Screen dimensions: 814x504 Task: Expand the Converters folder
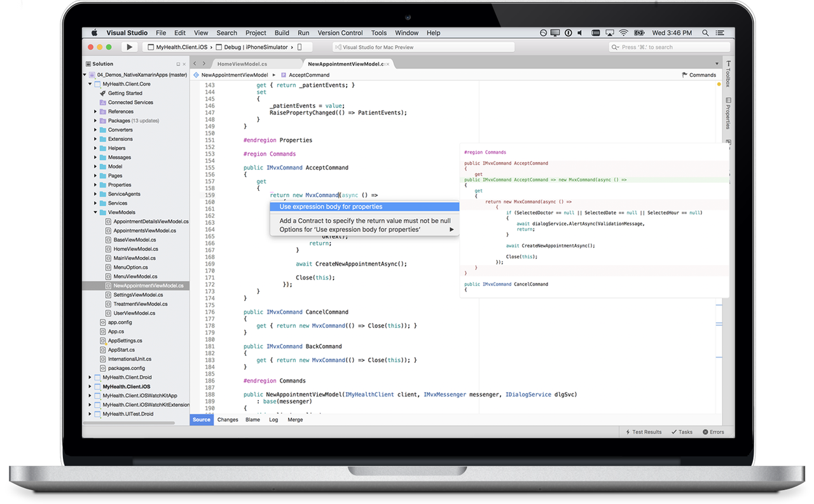tap(95, 130)
